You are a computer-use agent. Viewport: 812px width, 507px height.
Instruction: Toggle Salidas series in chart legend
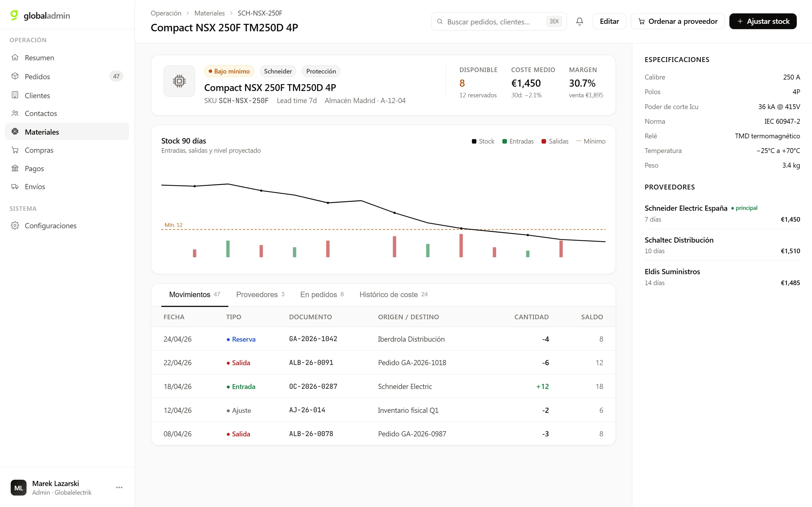point(555,141)
